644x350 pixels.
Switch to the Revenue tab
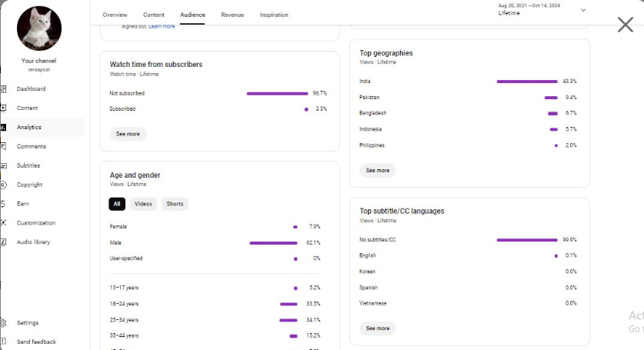(232, 15)
